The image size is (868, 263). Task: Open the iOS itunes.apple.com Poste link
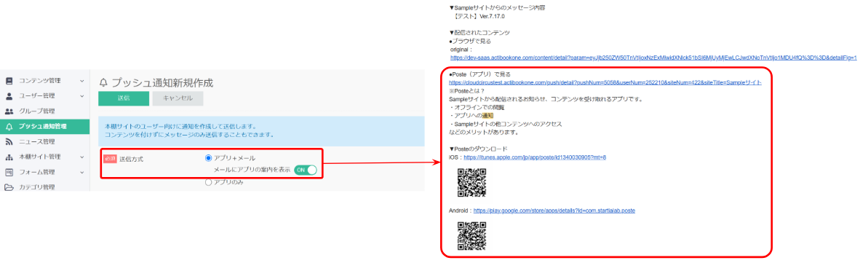(535, 157)
